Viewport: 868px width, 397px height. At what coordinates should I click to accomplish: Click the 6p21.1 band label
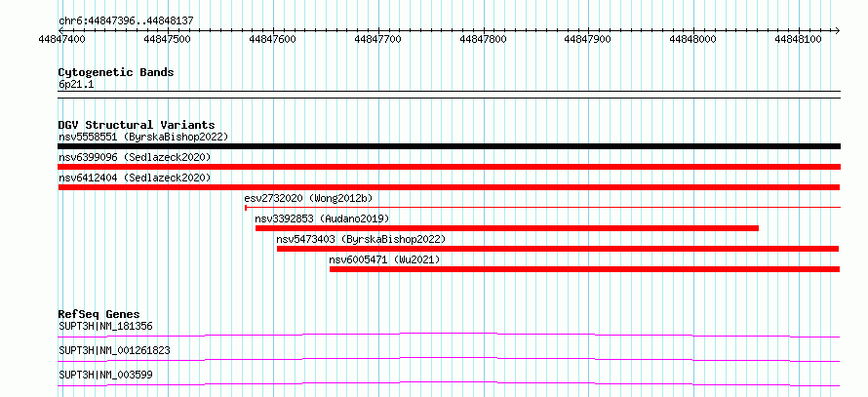coord(76,85)
